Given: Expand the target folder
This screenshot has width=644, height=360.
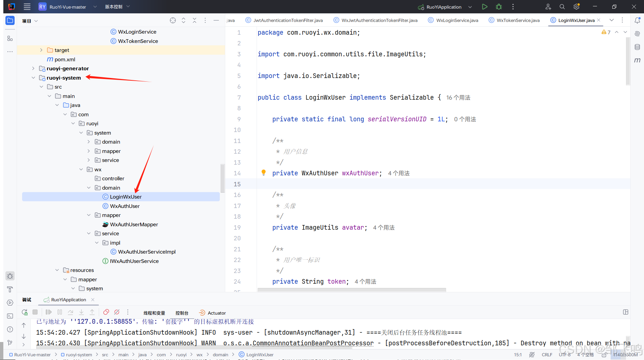Looking at the screenshot, I should click(x=41, y=50).
